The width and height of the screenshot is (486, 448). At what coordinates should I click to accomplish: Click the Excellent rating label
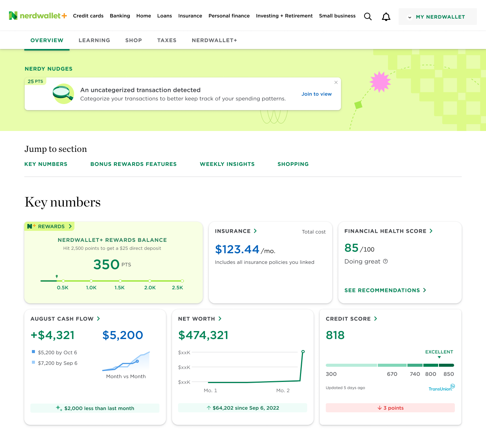click(x=439, y=352)
